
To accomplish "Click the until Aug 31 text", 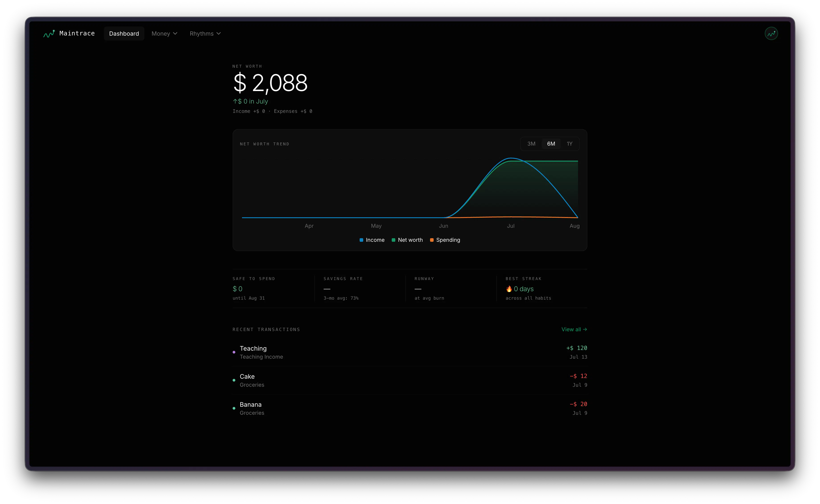I will pyautogui.click(x=248, y=298).
